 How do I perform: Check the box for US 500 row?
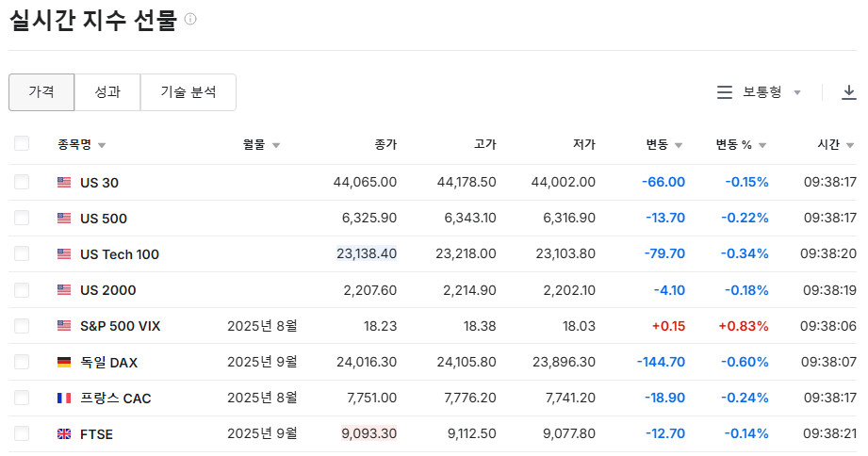tap(22, 218)
